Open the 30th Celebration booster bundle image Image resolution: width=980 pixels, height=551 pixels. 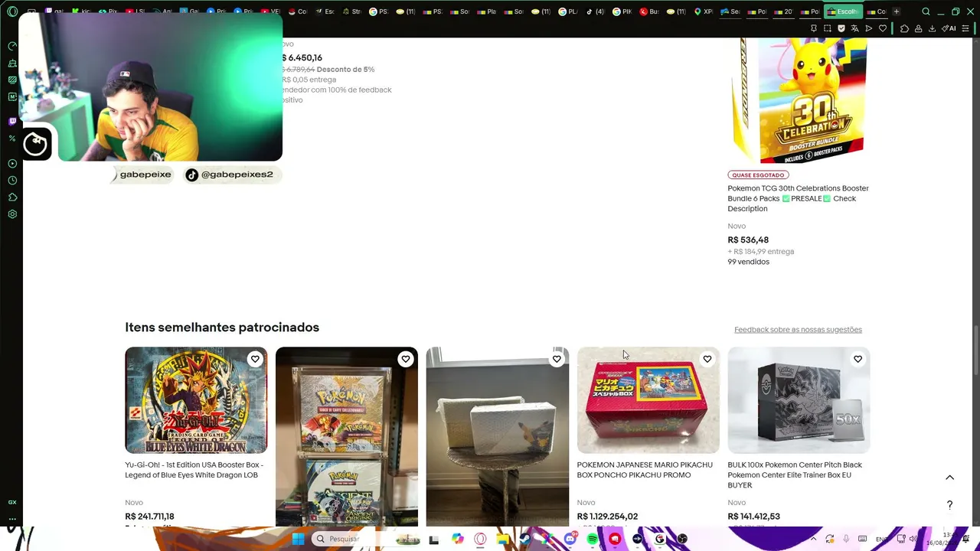pyautogui.click(x=799, y=101)
